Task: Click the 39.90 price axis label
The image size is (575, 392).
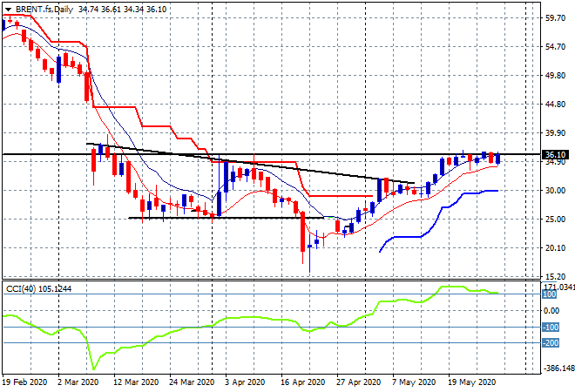Action: tap(555, 132)
